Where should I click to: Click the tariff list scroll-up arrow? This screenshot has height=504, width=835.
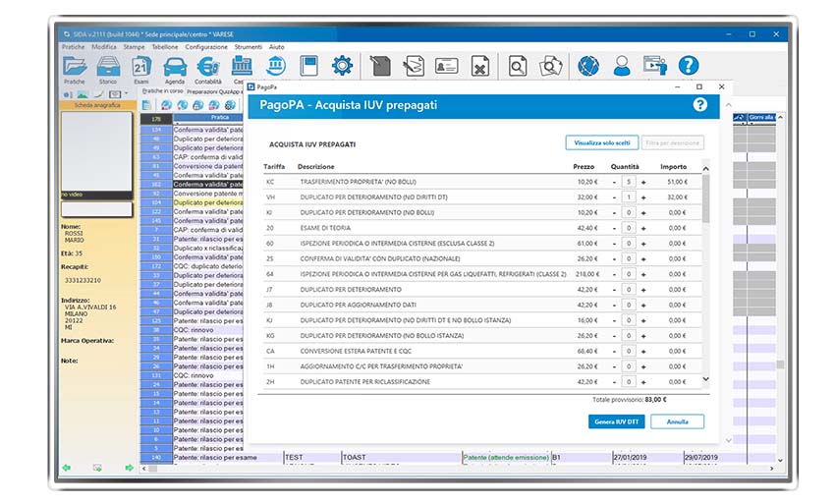pos(705,169)
